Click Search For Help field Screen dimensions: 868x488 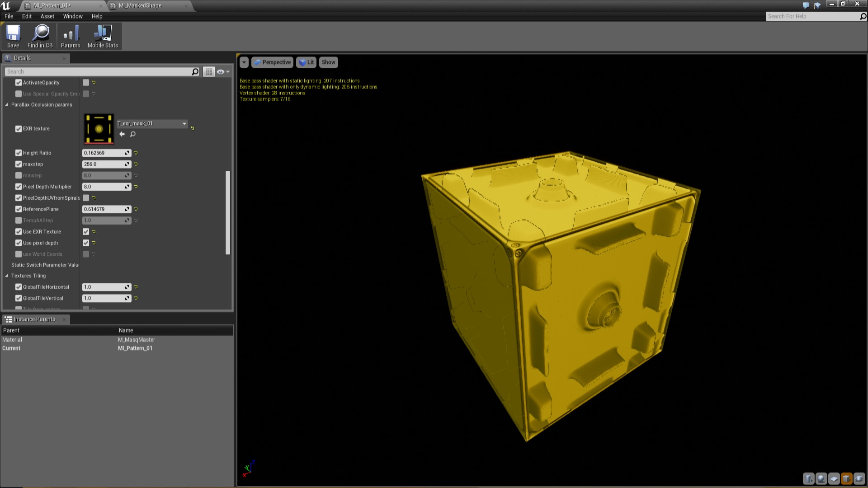pos(813,16)
